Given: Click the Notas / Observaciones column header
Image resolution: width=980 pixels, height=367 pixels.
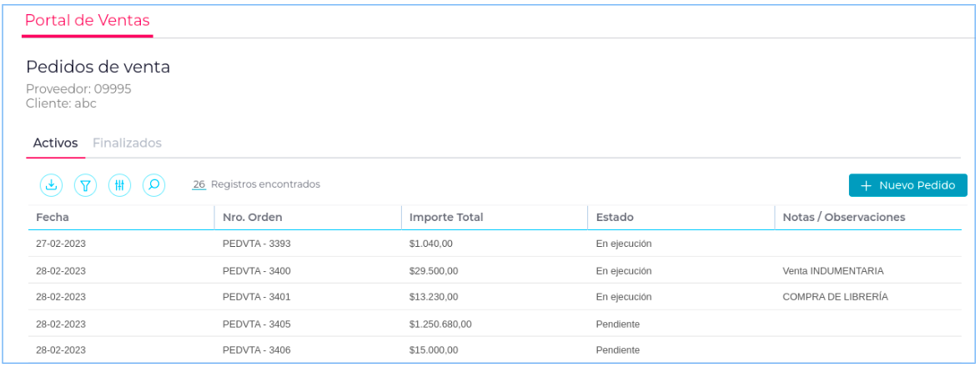Looking at the screenshot, I should (844, 218).
